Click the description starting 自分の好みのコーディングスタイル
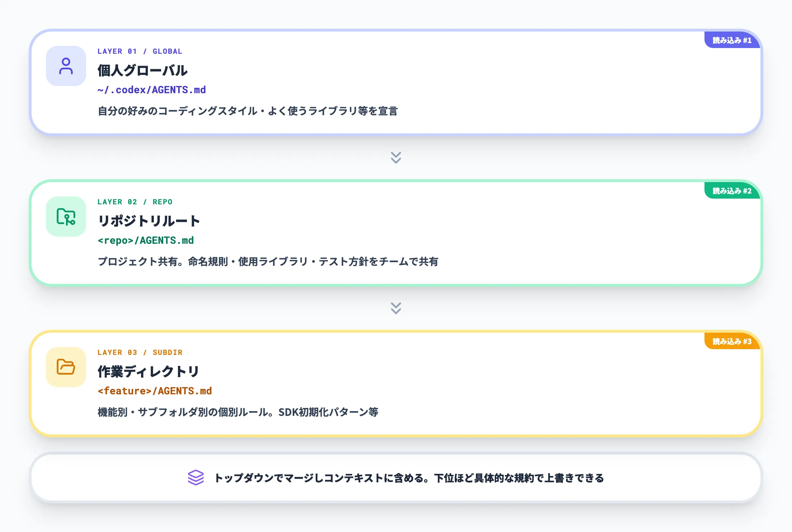This screenshot has width=792, height=532. click(x=248, y=111)
